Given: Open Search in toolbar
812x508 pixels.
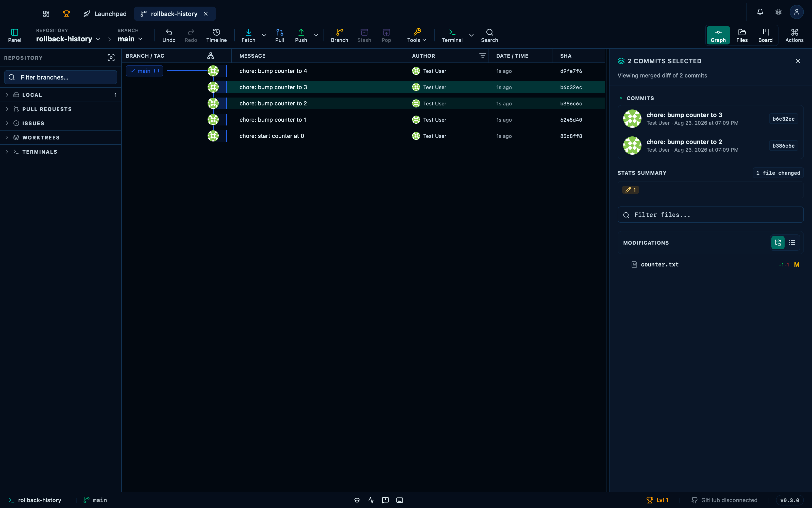Looking at the screenshot, I should 489,35.
